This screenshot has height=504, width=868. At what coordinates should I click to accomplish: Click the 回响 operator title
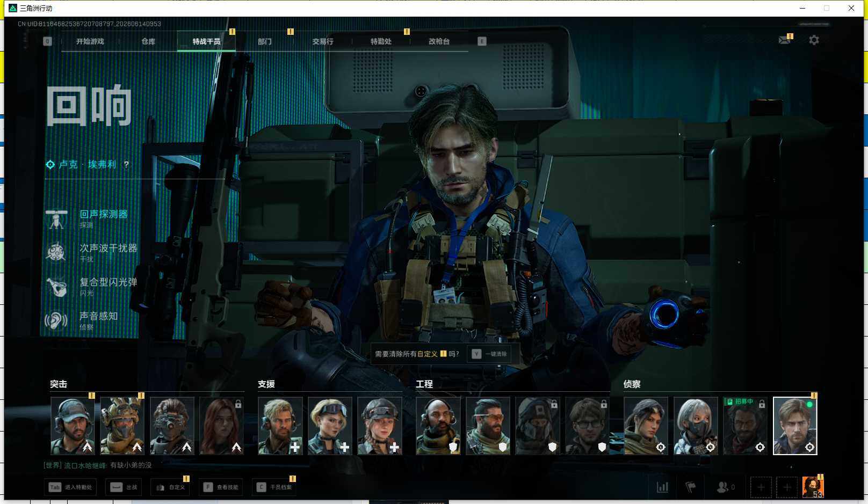89,106
